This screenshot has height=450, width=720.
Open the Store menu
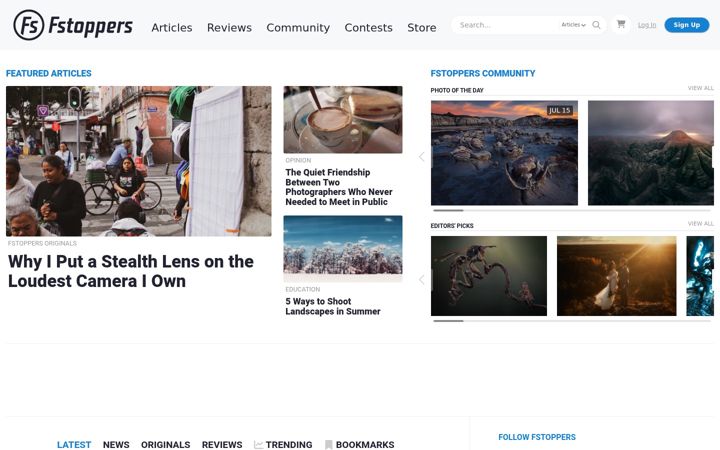pos(422,28)
